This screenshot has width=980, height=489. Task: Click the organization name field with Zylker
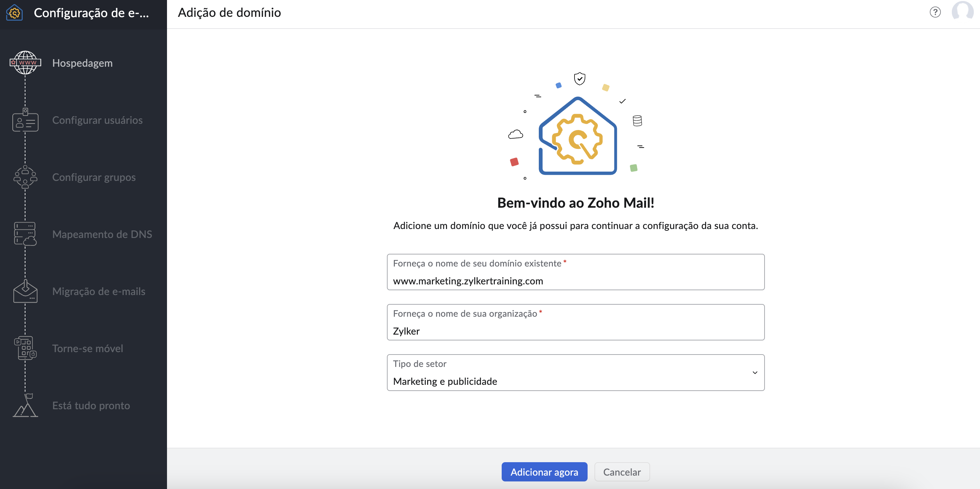576,322
